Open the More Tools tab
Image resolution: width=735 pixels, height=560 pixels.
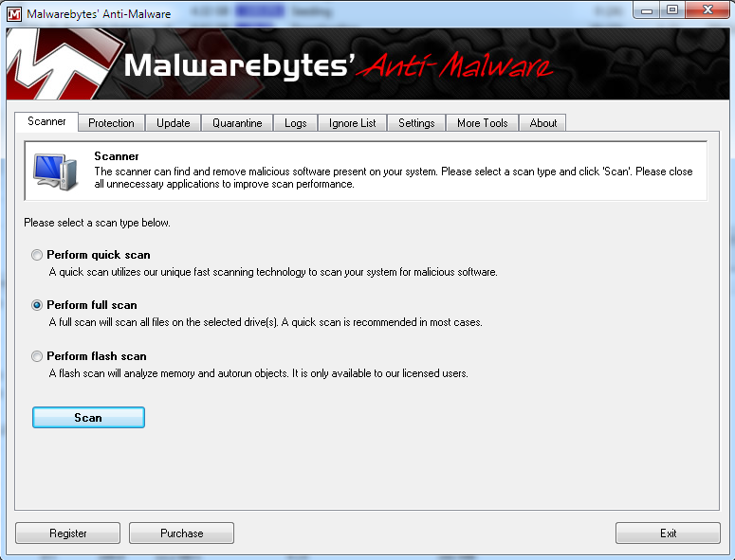tap(483, 123)
